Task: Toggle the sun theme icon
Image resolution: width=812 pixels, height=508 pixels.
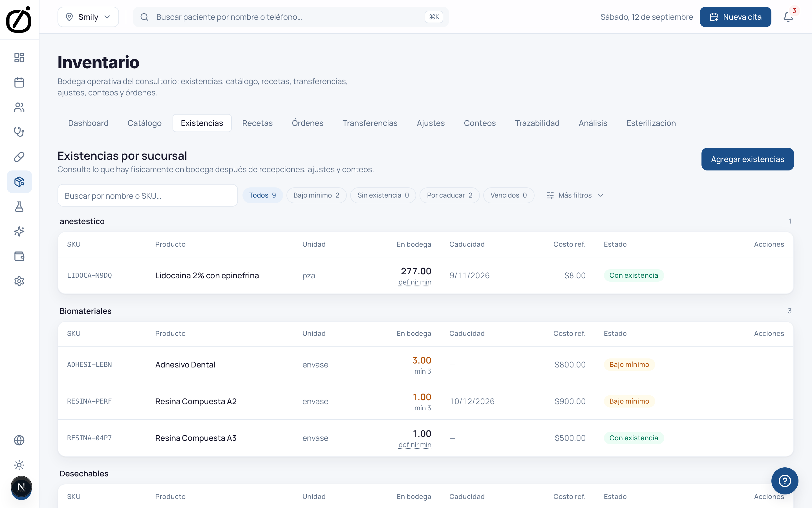Action: click(x=19, y=465)
